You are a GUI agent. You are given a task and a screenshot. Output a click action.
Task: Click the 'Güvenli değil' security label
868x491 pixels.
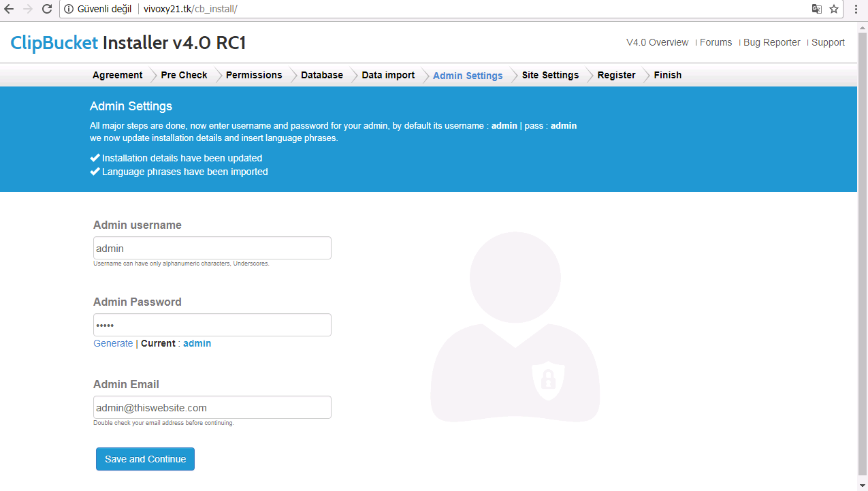click(103, 9)
